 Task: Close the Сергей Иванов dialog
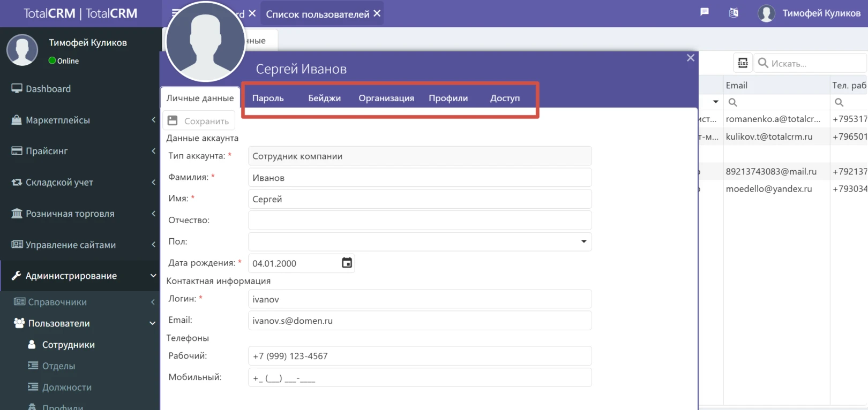click(690, 58)
